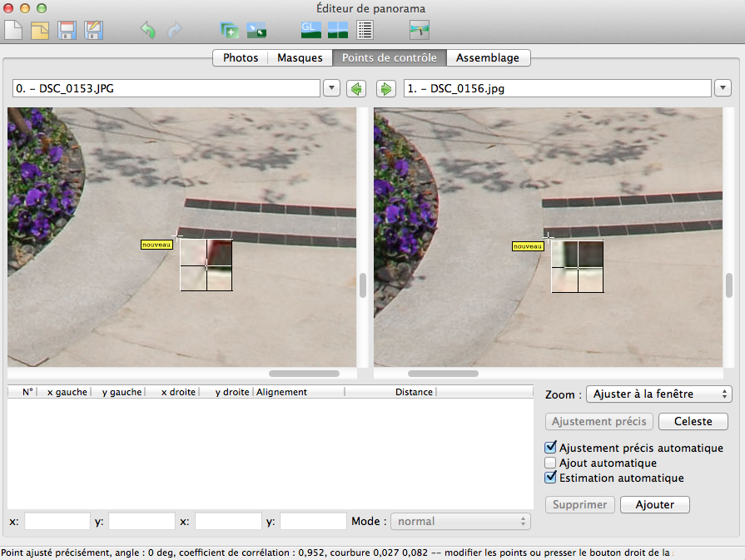Screen dimensions: 745x560
Task: Save the project using the floppy disk icon
Action: (67, 31)
